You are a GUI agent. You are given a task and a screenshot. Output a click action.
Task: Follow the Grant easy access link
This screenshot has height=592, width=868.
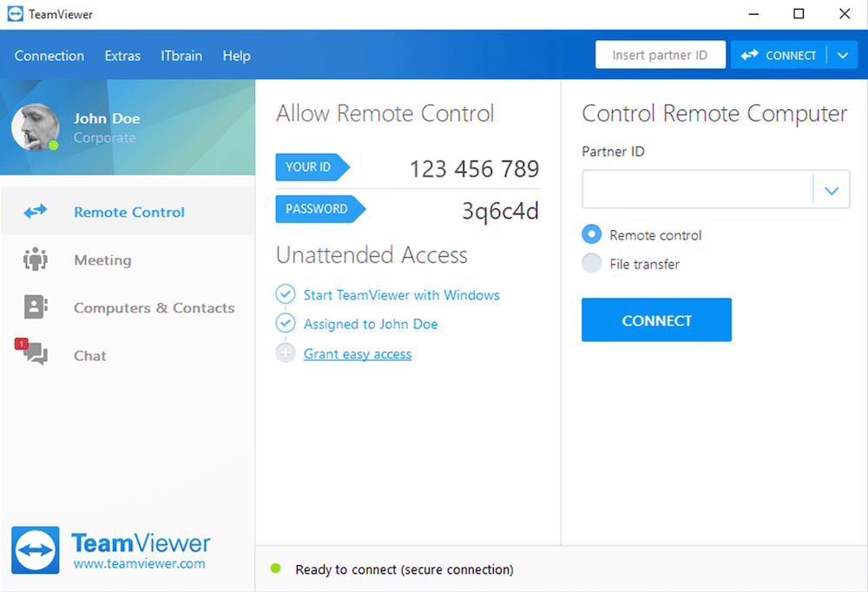click(x=358, y=353)
